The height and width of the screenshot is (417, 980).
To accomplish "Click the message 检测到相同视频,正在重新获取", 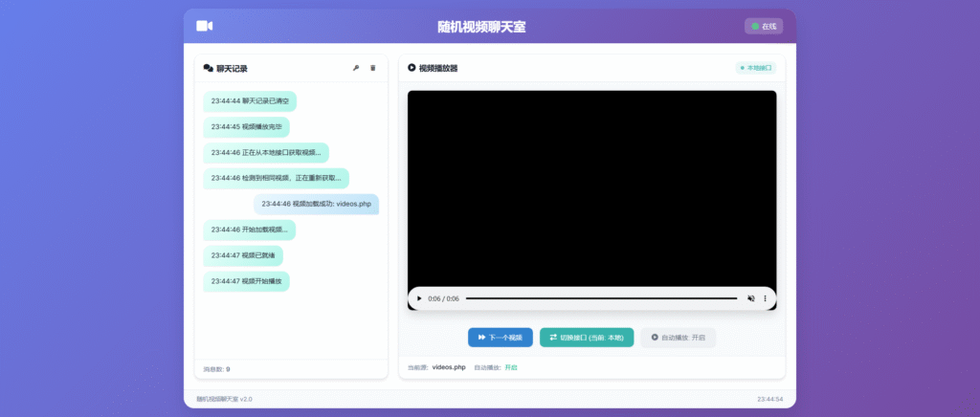I will [277, 178].
